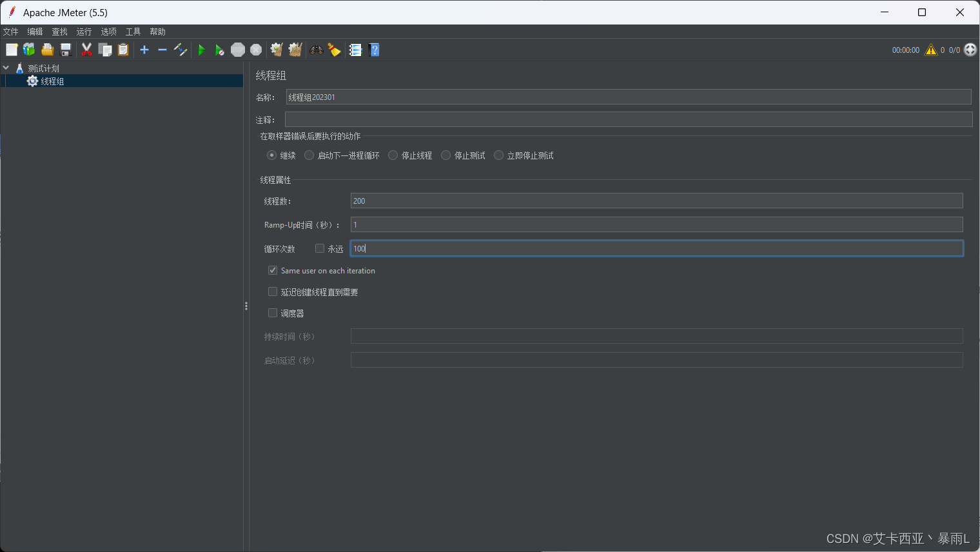Open the 文件 menu
980x552 pixels.
11,32
